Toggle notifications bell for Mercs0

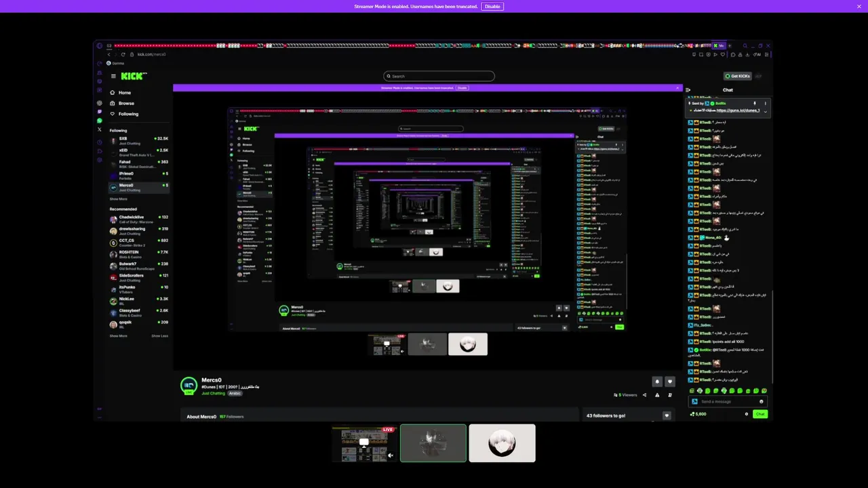pos(657,382)
